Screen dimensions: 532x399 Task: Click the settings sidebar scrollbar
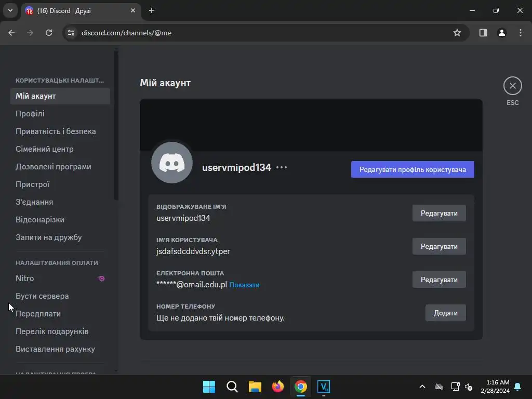[116, 126]
